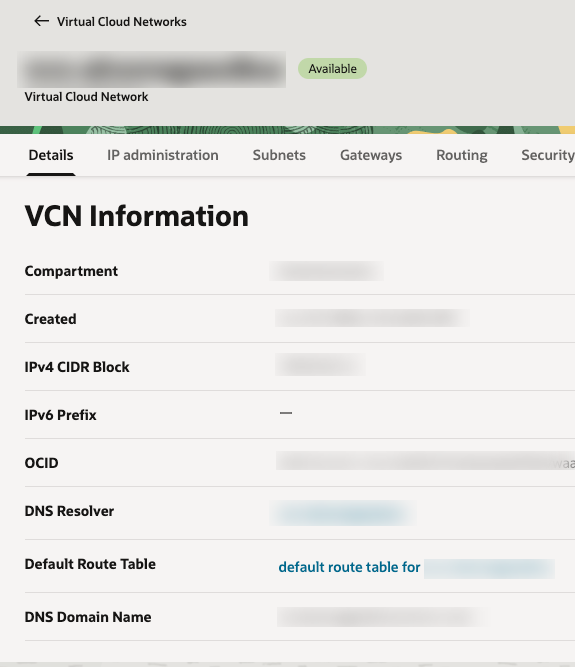Click the IPv6 Prefix dash value
The width and height of the screenshot is (575, 667).
[286, 413]
